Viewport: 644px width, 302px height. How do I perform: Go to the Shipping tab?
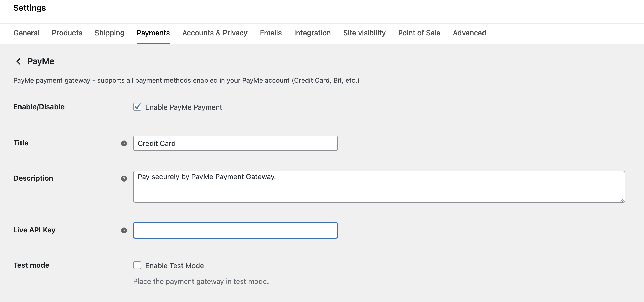109,33
